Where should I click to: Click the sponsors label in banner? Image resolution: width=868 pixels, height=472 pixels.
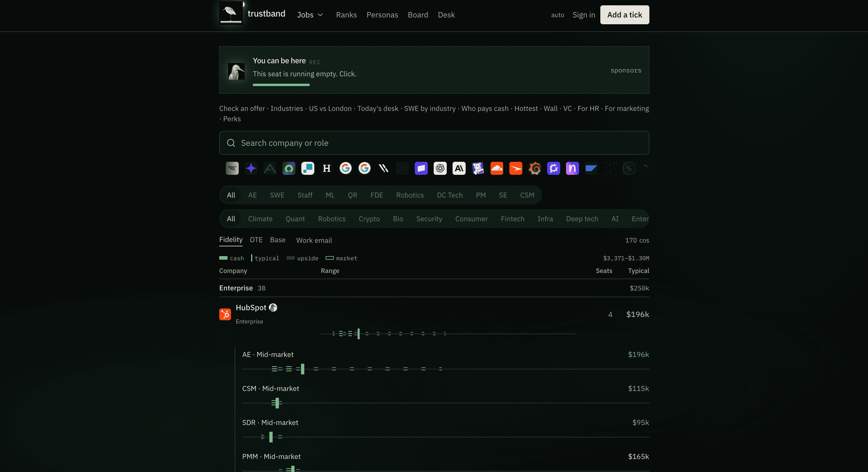(626, 70)
